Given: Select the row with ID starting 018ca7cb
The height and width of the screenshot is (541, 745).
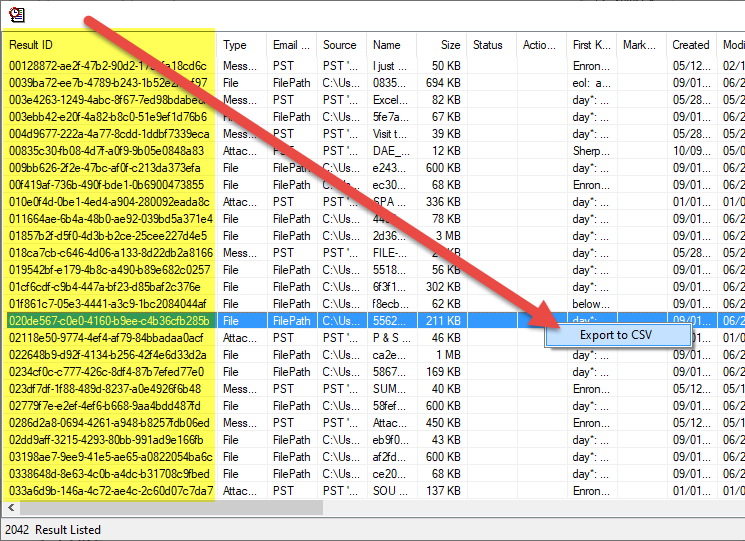Looking at the screenshot, I should point(108,253).
